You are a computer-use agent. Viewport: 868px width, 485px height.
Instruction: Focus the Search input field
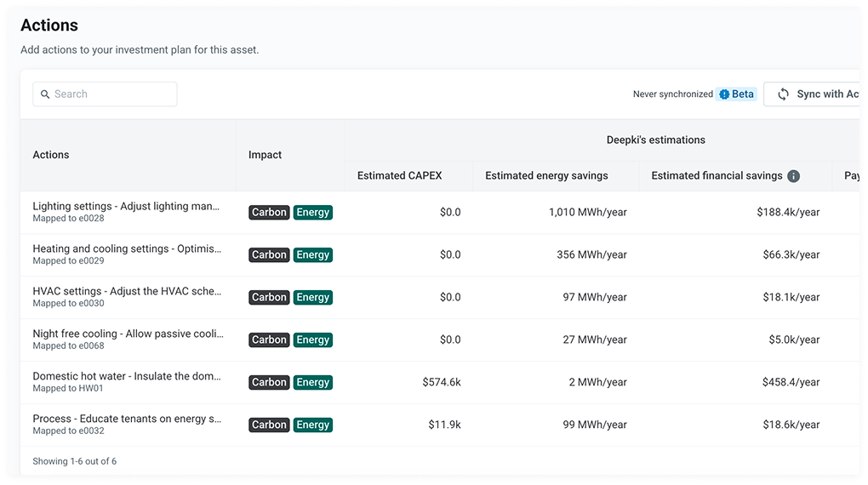point(106,94)
